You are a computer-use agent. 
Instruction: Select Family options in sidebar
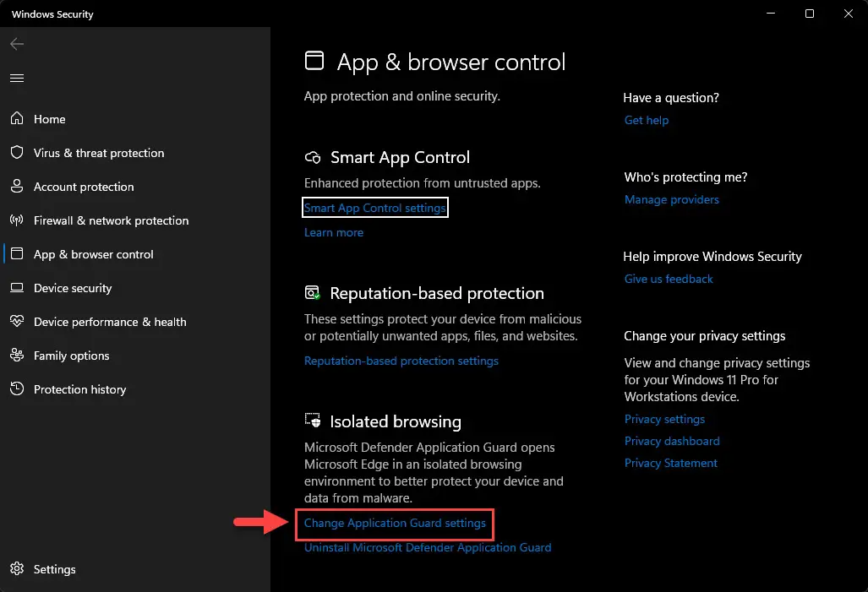point(71,356)
